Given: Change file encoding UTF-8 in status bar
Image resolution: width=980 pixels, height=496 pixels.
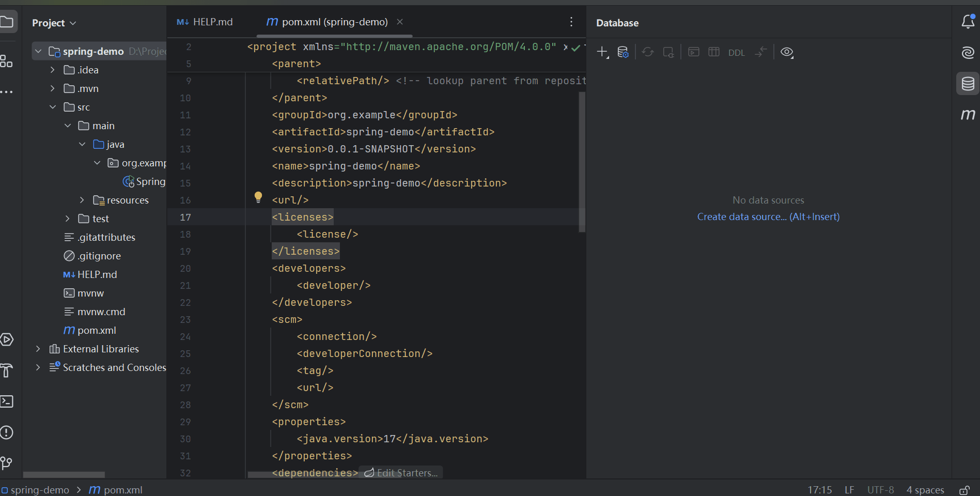Looking at the screenshot, I should [x=880, y=490].
